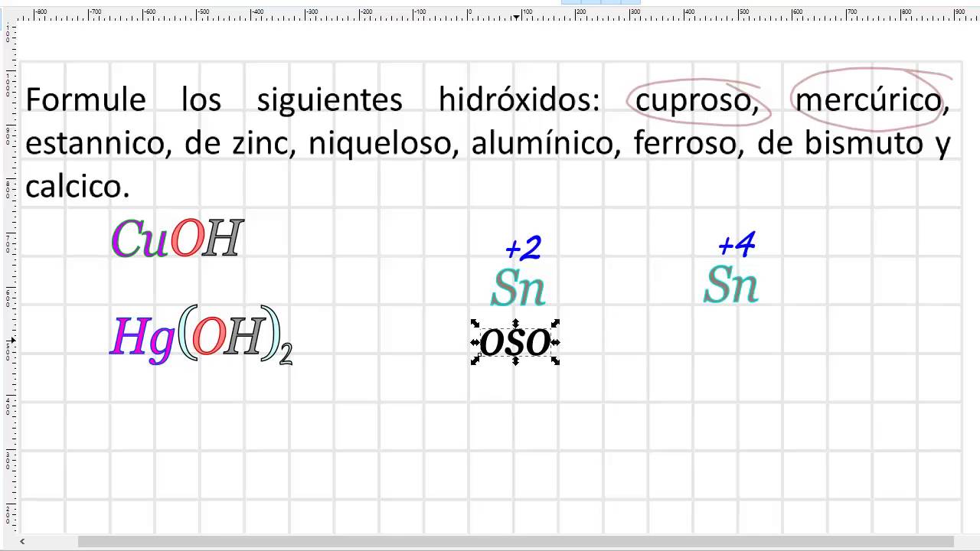980x551 pixels.
Task: Click the word 'niqueloso,' in the text
Action: click(x=384, y=145)
